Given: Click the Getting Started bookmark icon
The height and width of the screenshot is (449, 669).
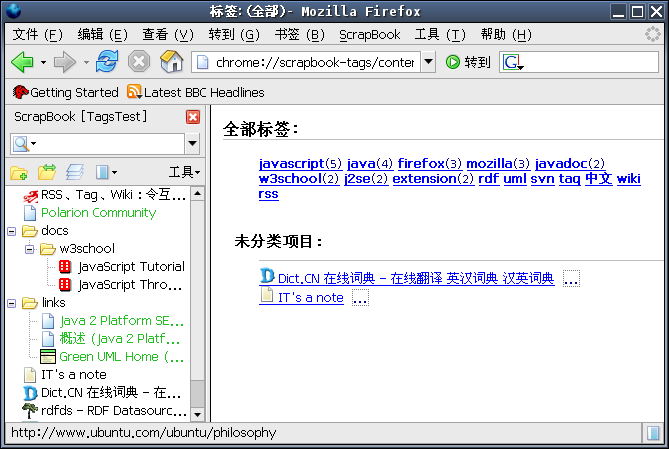Looking at the screenshot, I should click(20, 92).
